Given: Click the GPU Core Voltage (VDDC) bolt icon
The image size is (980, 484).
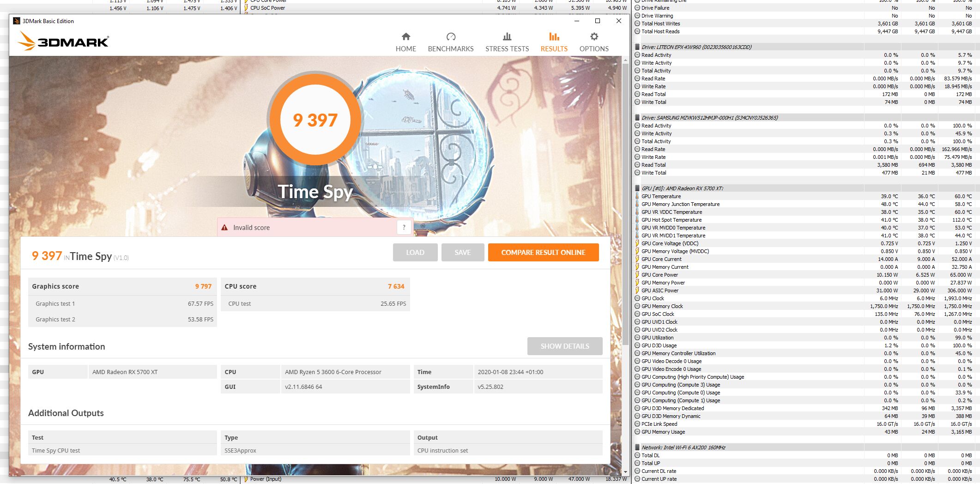Looking at the screenshot, I should [x=637, y=243].
